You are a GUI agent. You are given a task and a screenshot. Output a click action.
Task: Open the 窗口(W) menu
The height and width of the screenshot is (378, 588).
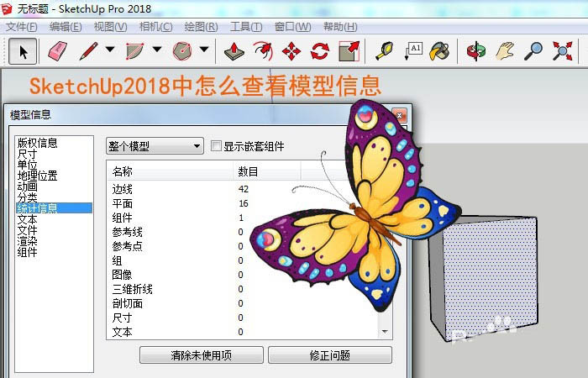[292, 27]
